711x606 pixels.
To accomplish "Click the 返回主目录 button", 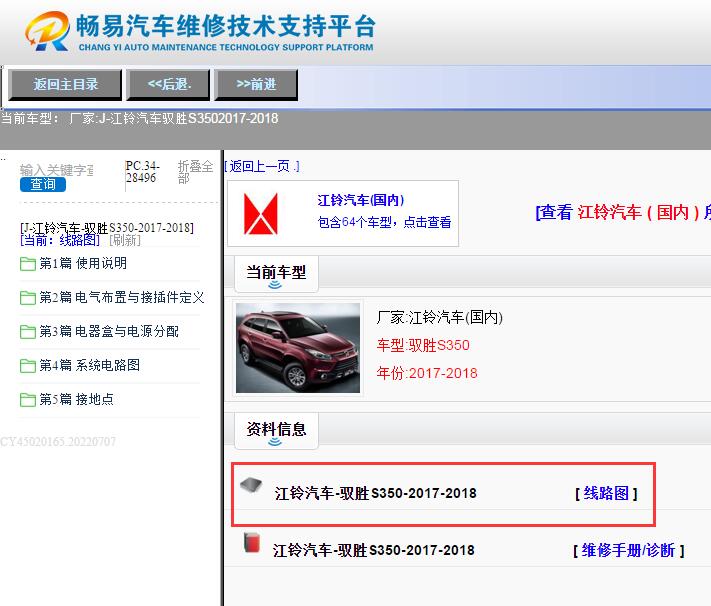I will (65, 84).
